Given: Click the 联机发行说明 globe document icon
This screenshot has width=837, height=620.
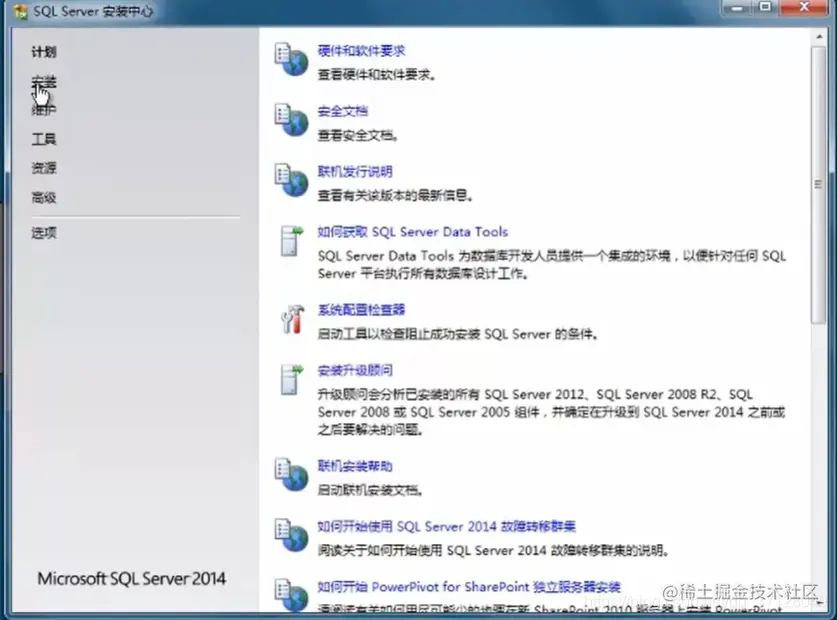Looking at the screenshot, I should [291, 180].
